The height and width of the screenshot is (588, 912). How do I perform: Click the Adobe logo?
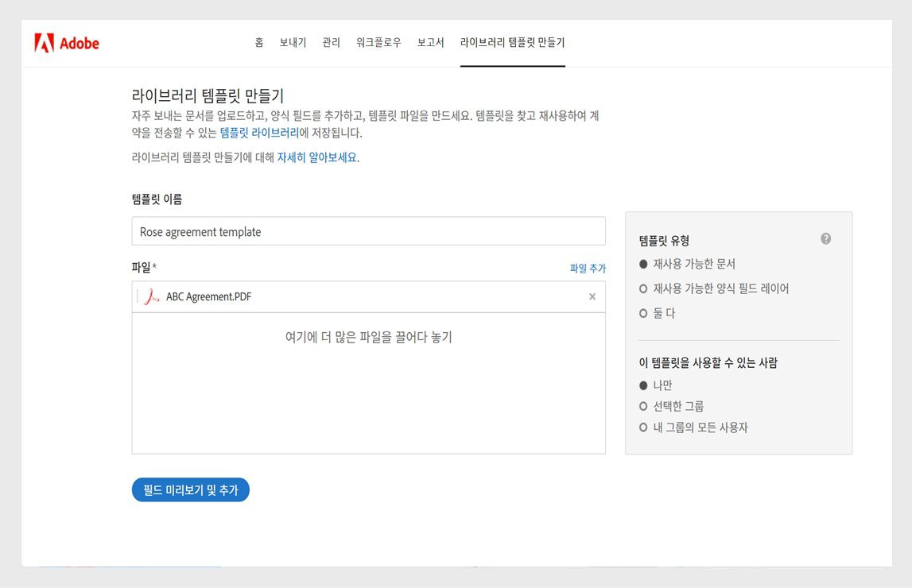pyautogui.click(x=67, y=43)
